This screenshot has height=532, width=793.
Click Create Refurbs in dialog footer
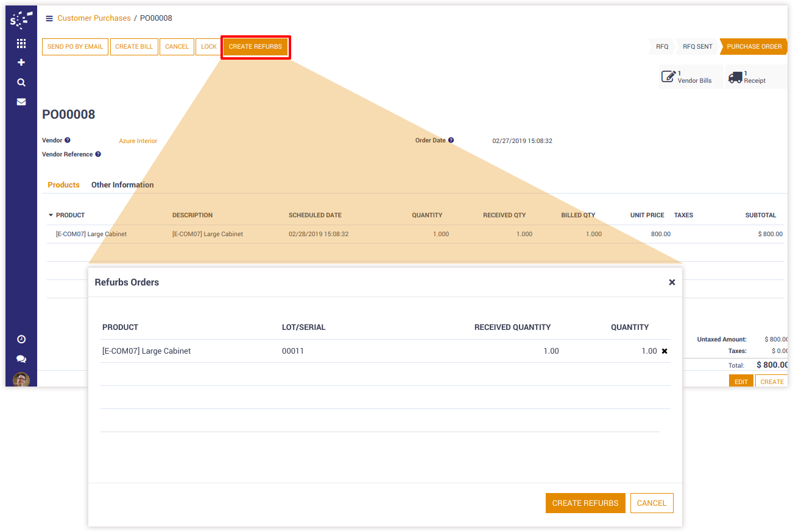585,503
